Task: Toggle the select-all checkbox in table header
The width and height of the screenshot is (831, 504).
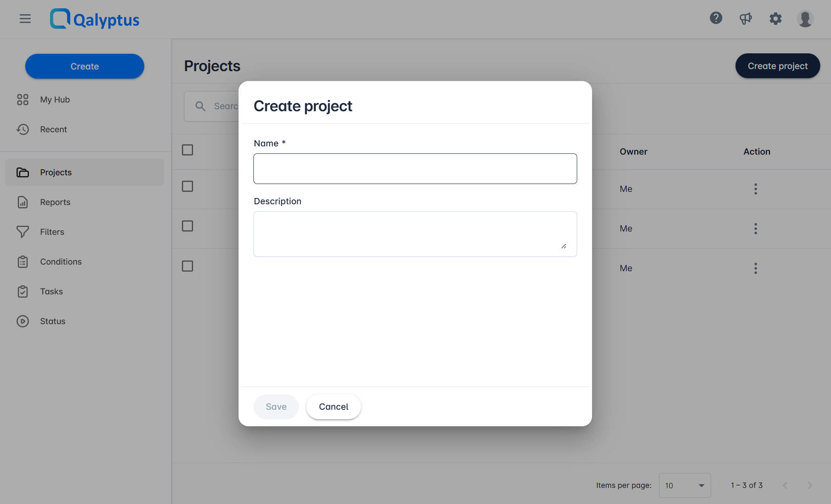Action: pyautogui.click(x=187, y=150)
